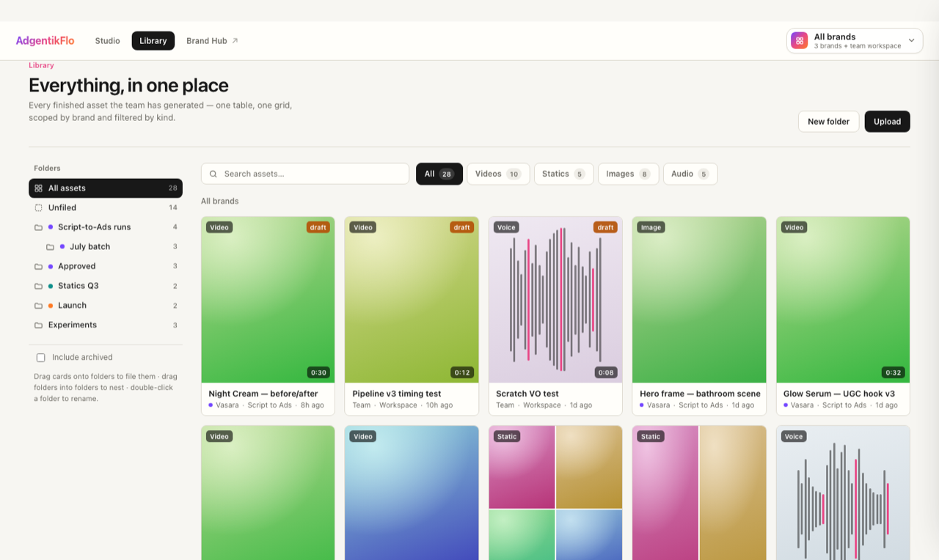Click the Approved folder icon
Screen dimensions: 939x560
pyautogui.click(x=39, y=266)
